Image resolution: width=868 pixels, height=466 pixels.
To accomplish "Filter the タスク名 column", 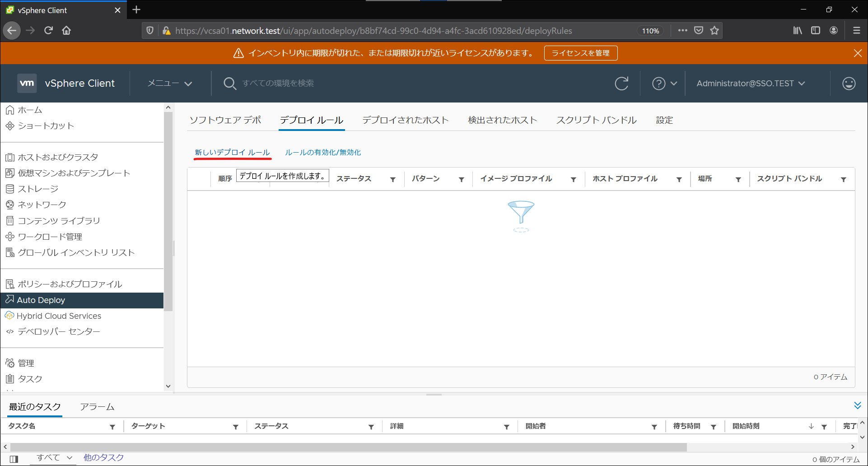I will click(112, 427).
